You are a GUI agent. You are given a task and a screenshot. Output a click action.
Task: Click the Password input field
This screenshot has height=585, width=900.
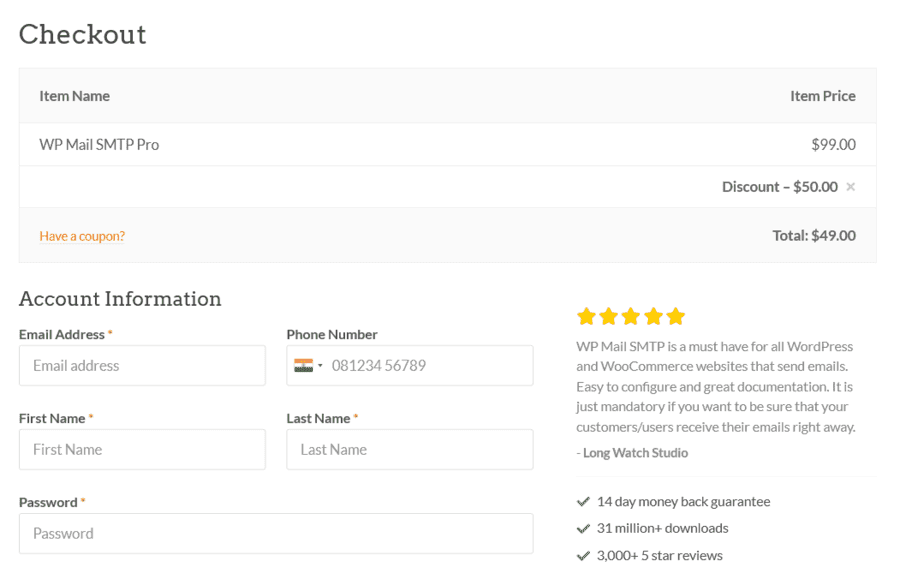(x=276, y=533)
